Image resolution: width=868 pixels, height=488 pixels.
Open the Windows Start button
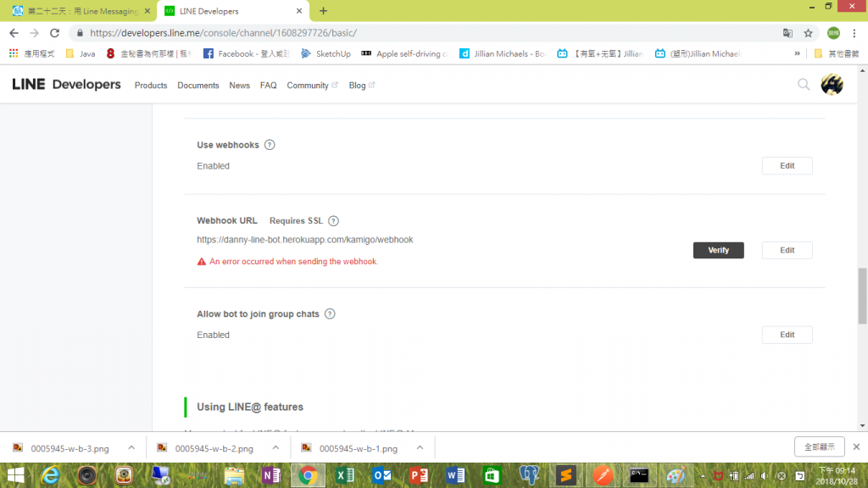click(x=15, y=475)
